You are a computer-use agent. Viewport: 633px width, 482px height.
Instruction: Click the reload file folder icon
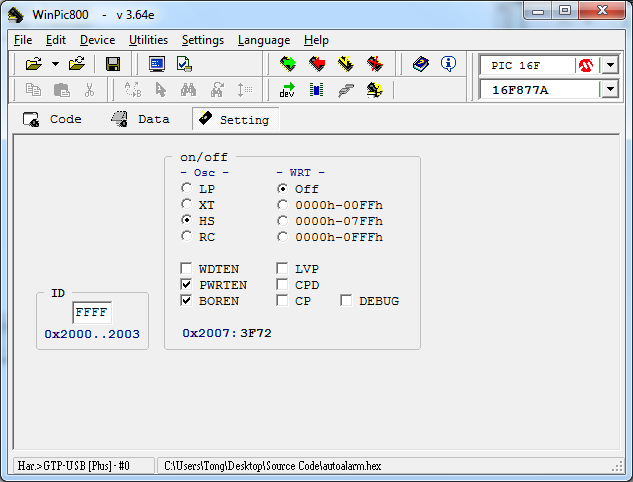point(77,64)
